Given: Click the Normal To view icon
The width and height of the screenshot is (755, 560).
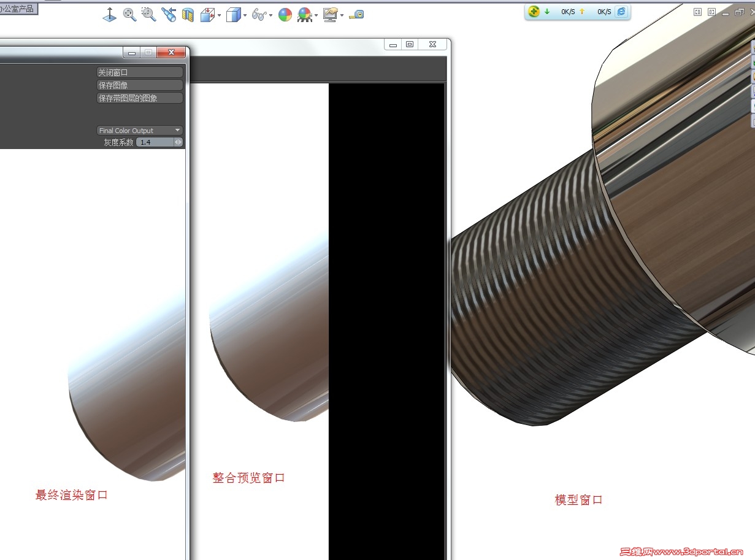Looking at the screenshot, I should pyautogui.click(x=109, y=15).
